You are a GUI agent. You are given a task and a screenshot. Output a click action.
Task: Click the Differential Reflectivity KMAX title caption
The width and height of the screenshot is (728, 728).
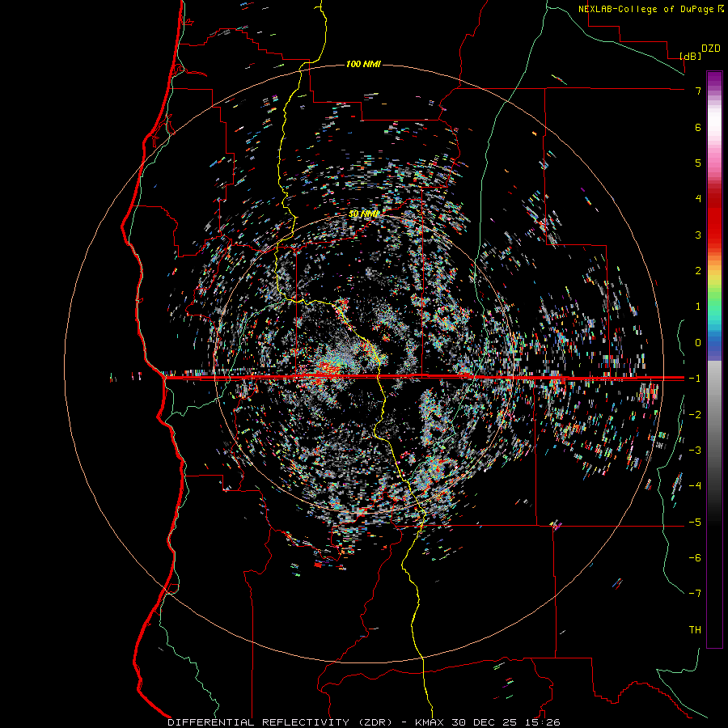coord(364,722)
